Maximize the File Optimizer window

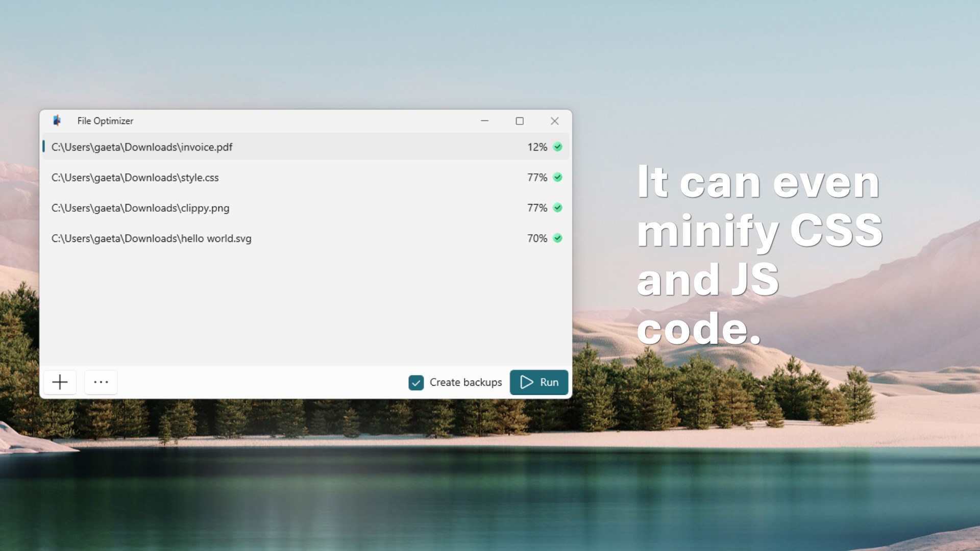[x=520, y=121]
